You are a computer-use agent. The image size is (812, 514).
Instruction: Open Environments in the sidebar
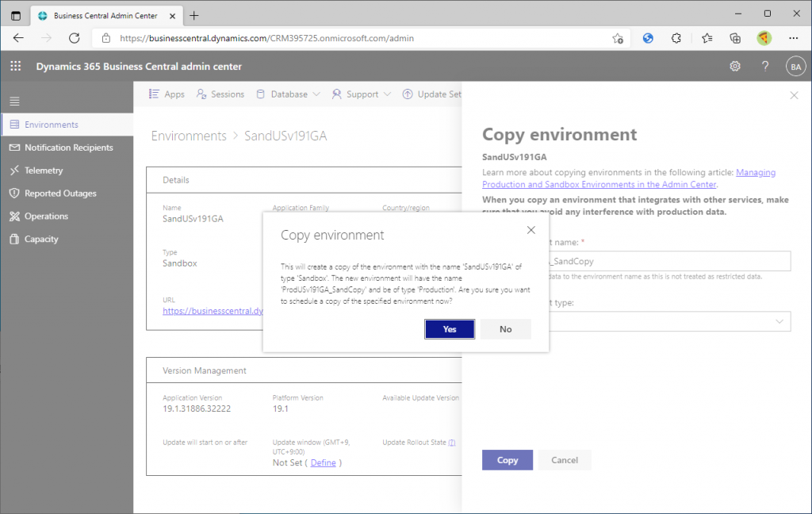click(67, 125)
